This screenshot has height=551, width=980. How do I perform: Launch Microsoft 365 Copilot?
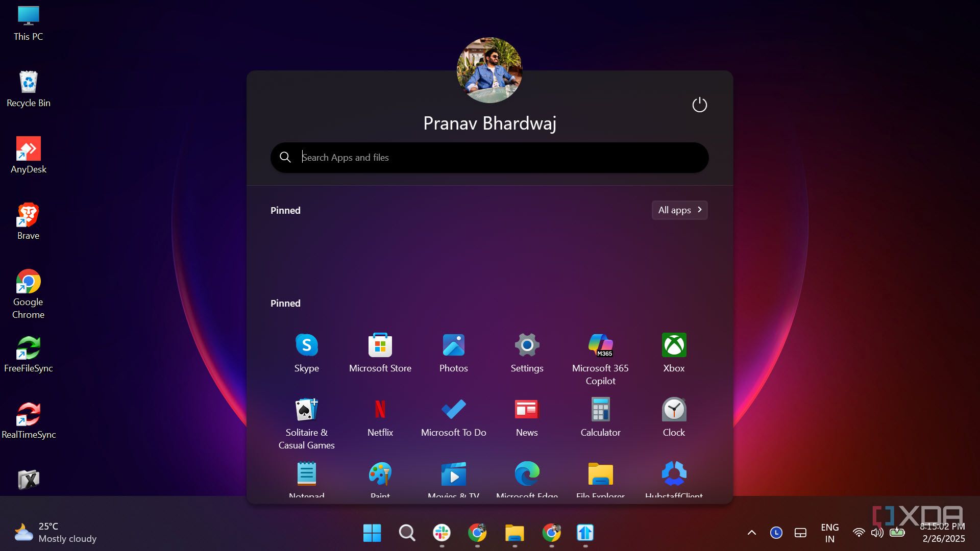point(600,352)
